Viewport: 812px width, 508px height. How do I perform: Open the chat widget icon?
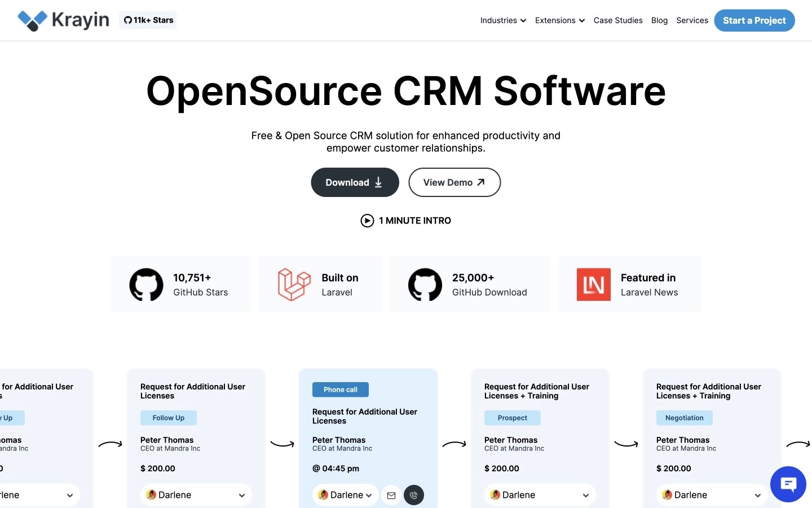788,484
